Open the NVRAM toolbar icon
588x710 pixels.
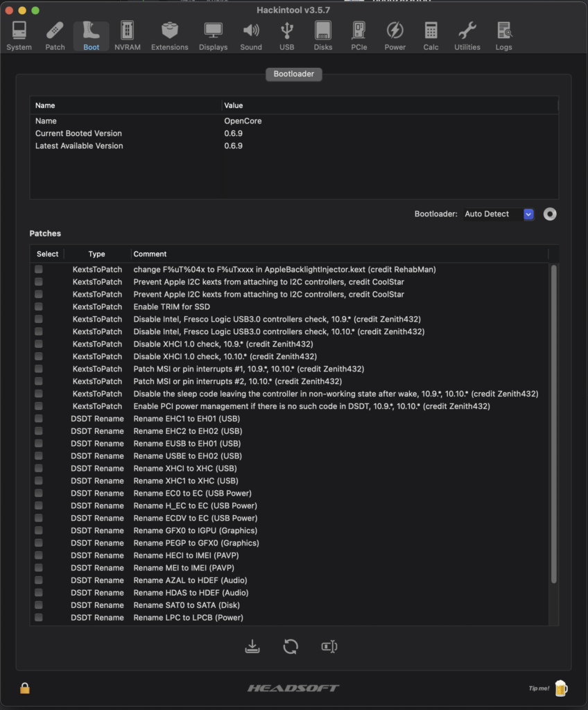[128, 36]
